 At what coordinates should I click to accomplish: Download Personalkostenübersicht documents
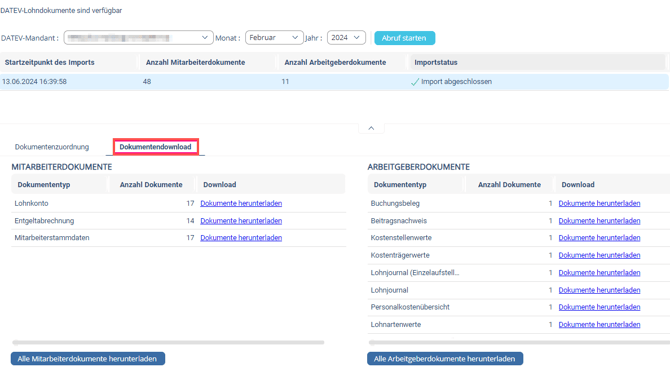(599, 307)
